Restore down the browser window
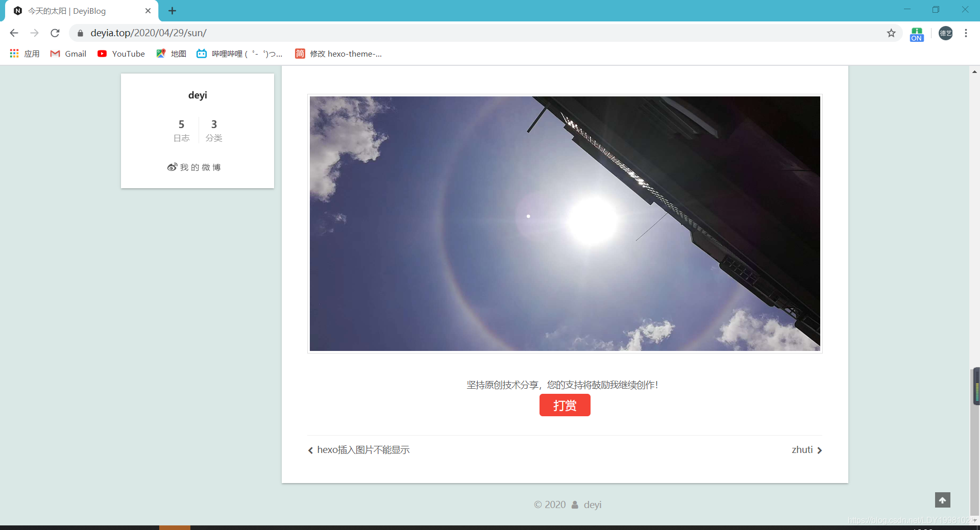 coord(936,10)
